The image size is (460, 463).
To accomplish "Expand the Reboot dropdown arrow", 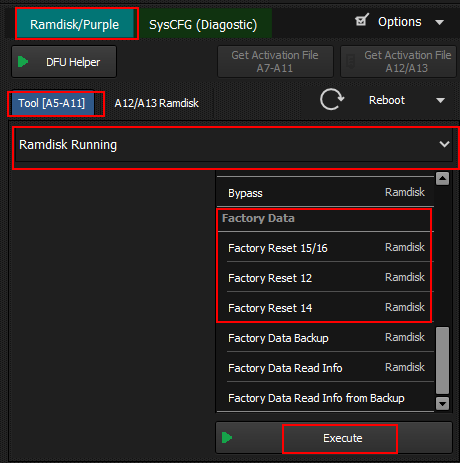I will (x=440, y=100).
